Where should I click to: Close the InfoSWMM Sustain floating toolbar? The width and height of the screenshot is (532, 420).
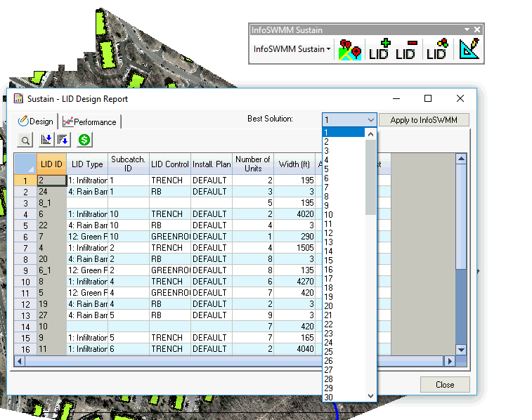477,29
